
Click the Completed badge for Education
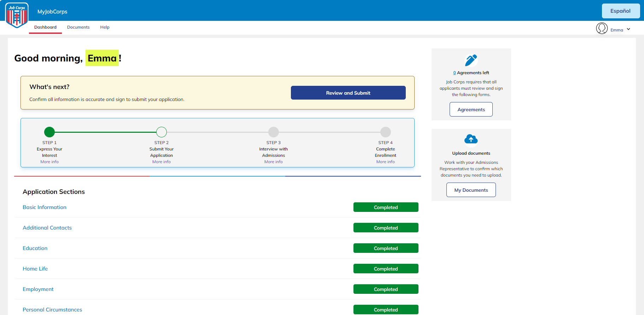tap(386, 248)
